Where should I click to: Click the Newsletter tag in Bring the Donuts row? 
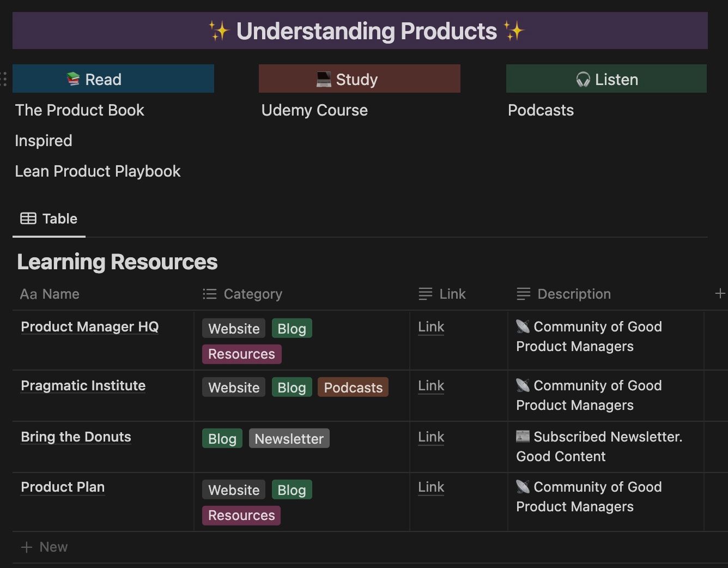click(x=289, y=439)
